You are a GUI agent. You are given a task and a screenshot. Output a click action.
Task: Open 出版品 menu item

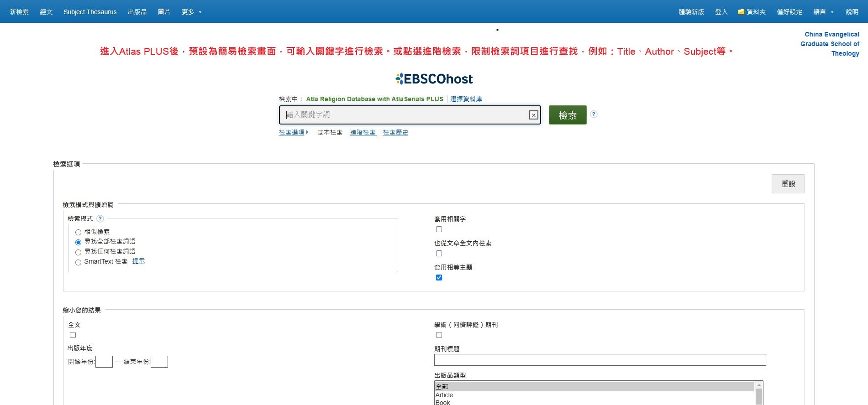(137, 12)
